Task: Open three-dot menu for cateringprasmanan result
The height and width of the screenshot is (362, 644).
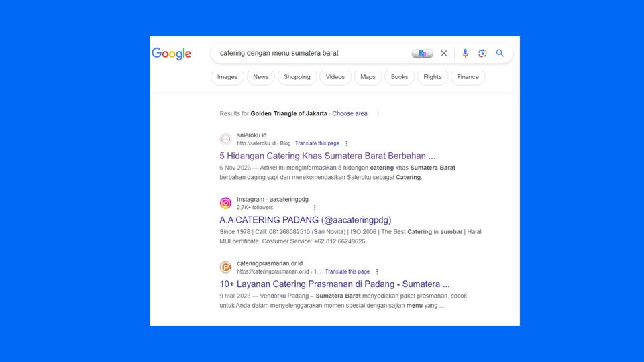Action: [377, 271]
